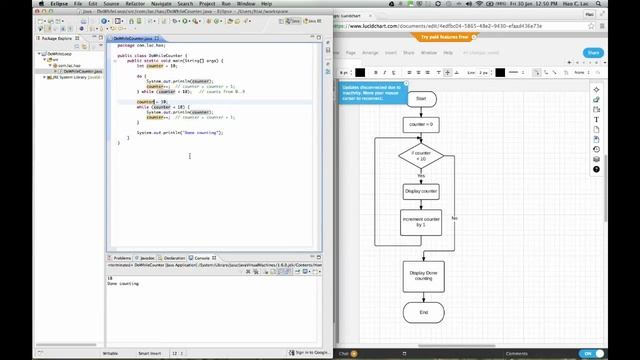The height and width of the screenshot is (360, 640).
Task: Click the Save icon in Eclipse toolbar
Action: [51, 21]
